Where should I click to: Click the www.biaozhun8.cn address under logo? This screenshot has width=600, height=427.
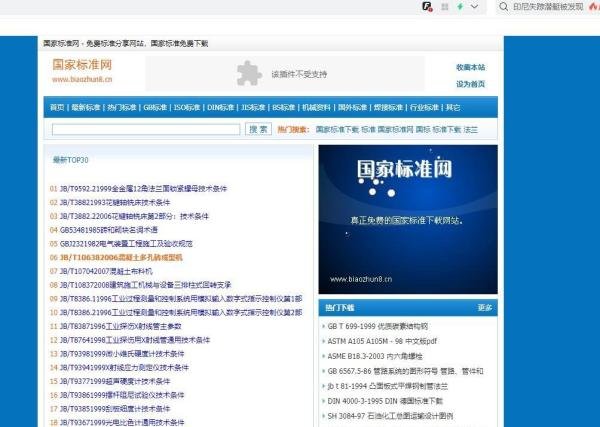tap(82, 80)
